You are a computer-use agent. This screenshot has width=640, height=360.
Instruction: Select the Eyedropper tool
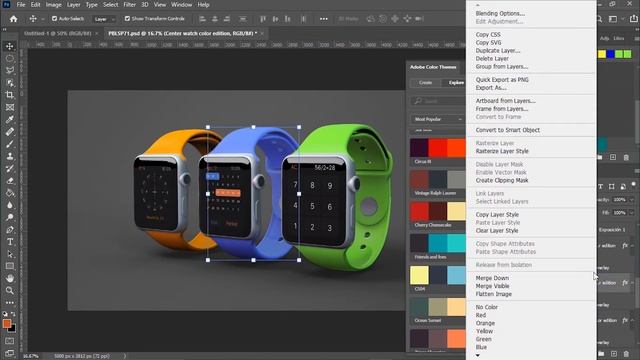pos(10,120)
